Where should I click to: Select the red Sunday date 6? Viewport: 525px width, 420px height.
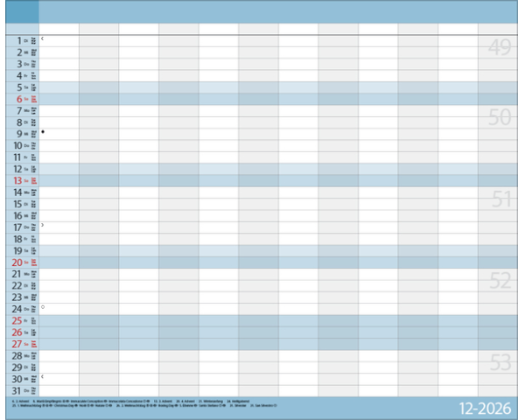click(19, 99)
